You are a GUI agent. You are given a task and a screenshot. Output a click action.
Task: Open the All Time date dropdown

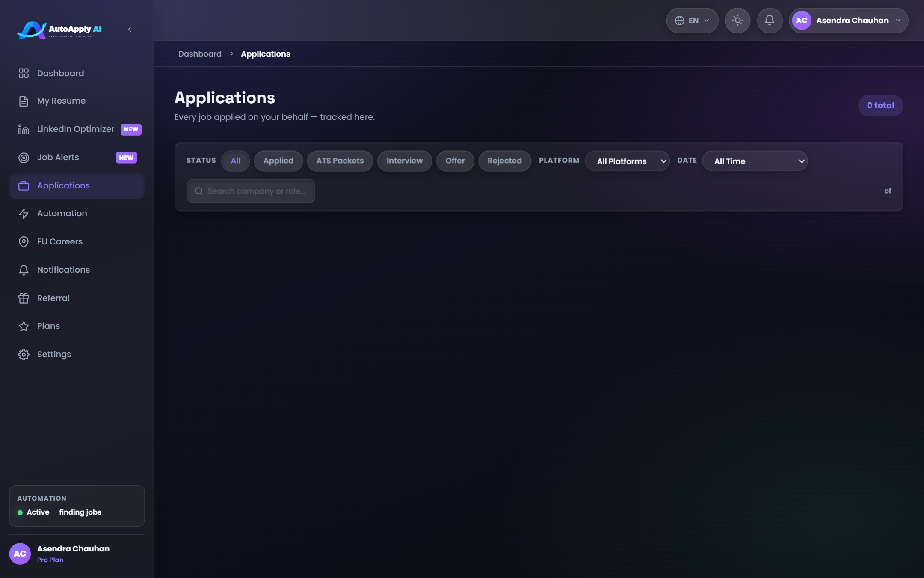click(x=755, y=161)
